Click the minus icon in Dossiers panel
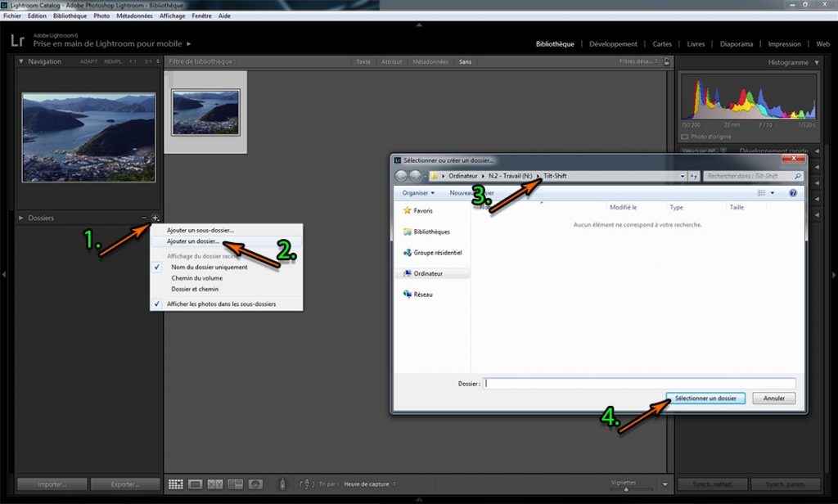Screen dimensions: 838x504 pyautogui.click(x=144, y=218)
